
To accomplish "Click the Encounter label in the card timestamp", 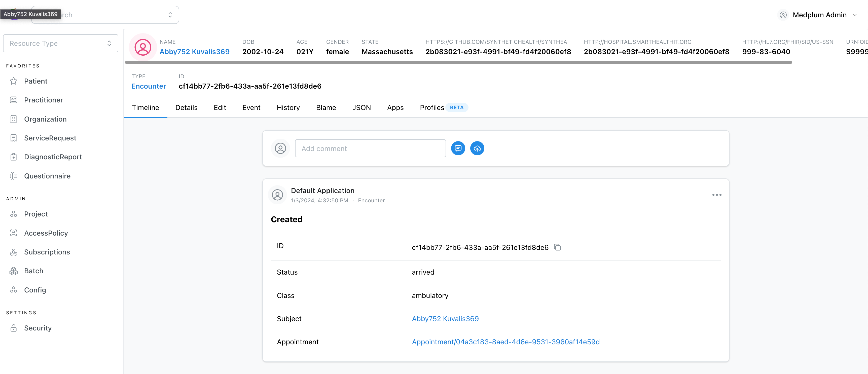I will (x=371, y=201).
